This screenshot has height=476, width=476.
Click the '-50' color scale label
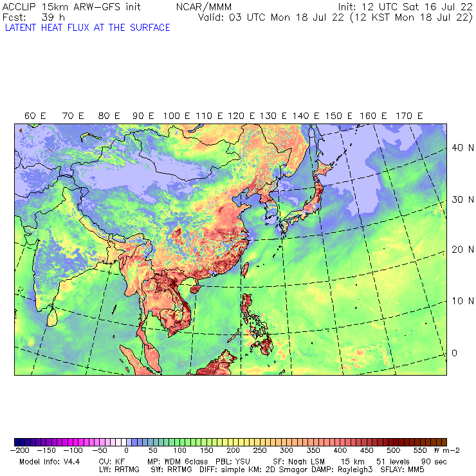[x=99, y=450]
